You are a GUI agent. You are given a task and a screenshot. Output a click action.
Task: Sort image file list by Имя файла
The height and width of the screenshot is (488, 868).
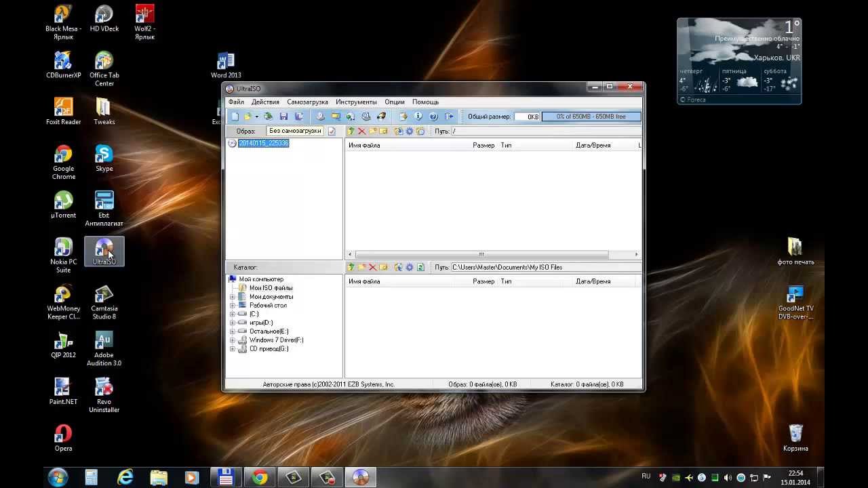point(364,145)
